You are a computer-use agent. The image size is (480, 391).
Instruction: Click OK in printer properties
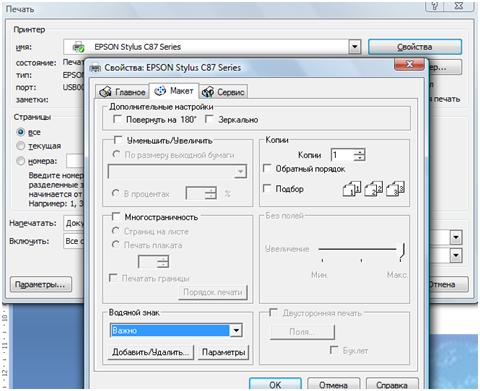[275, 385]
